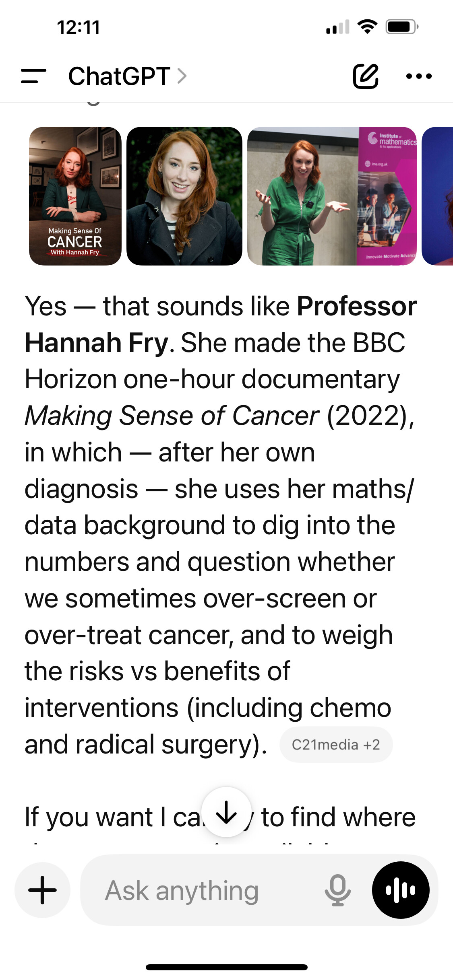The width and height of the screenshot is (453, 980).
Task: Open the three-dot more options menu
Action: [419, 76]
